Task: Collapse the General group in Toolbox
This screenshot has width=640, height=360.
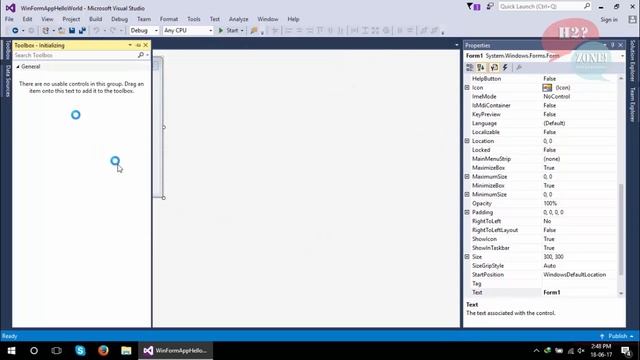Action: point(18,66)
